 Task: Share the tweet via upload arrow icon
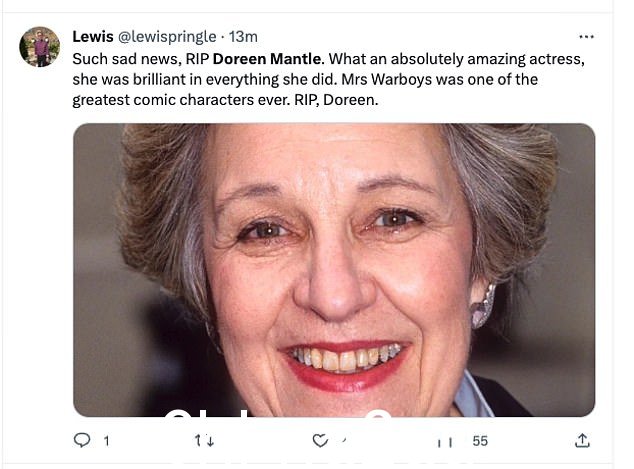pyautogui.click(x=582, y=440)
